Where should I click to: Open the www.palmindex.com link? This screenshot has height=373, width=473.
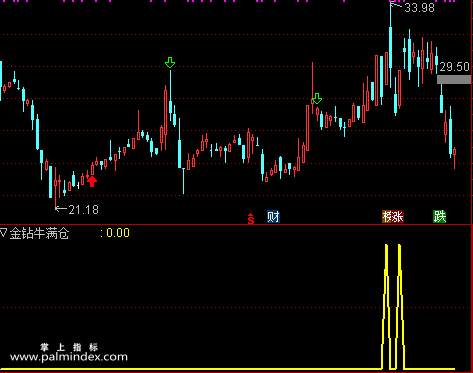pos(69,357)
